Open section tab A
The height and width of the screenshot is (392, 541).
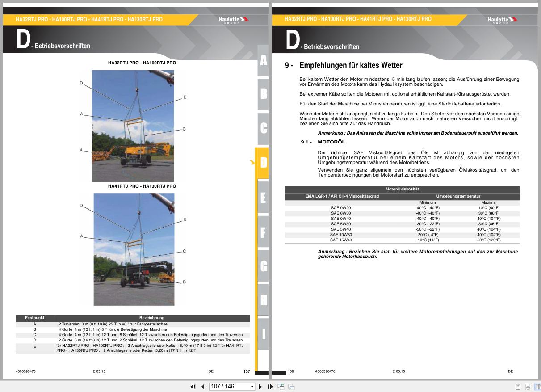pos(263,61)
